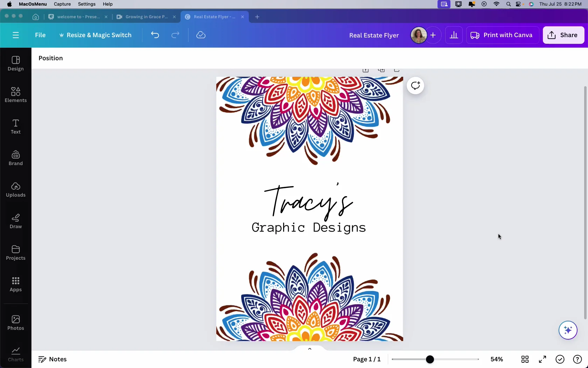Expand the page panel chevron above Notes
The height and width of the screenshot is (368, 588).
[x=309, y=349]
